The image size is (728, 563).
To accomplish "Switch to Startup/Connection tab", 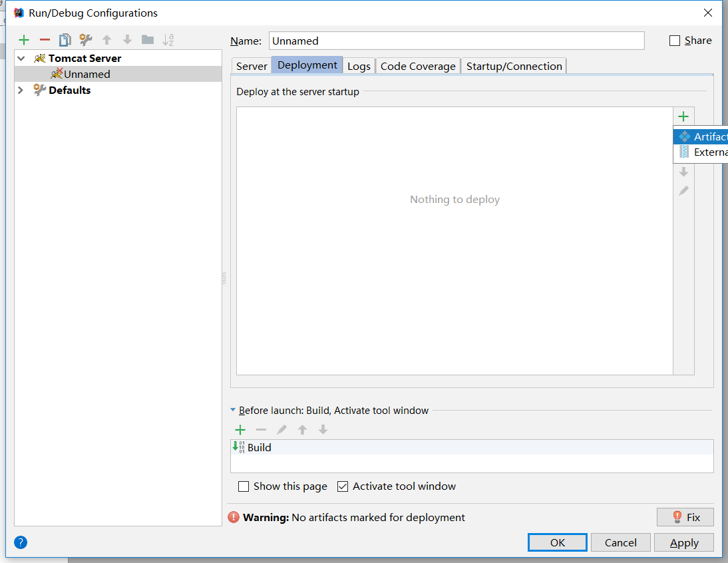I will coord(514,66).
